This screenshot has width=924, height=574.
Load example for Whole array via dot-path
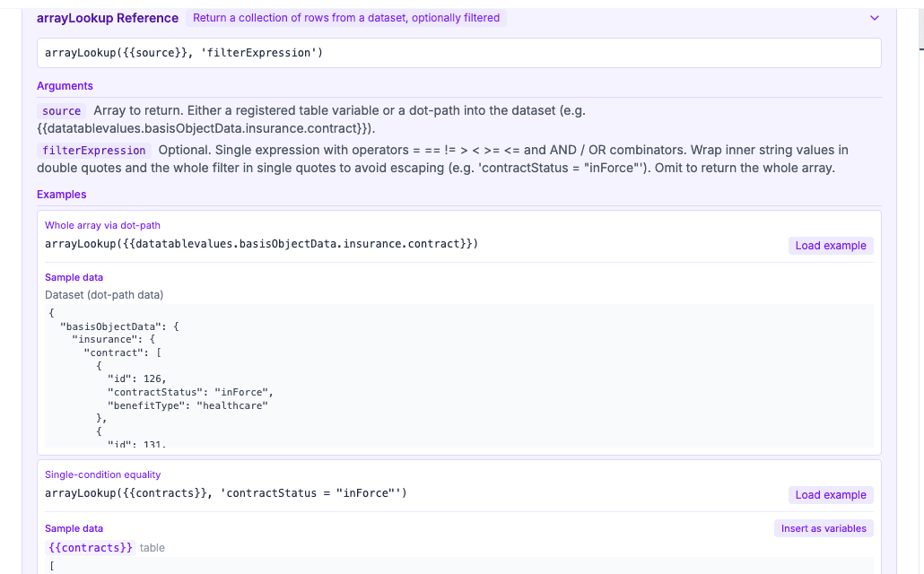tap(831, 246)
